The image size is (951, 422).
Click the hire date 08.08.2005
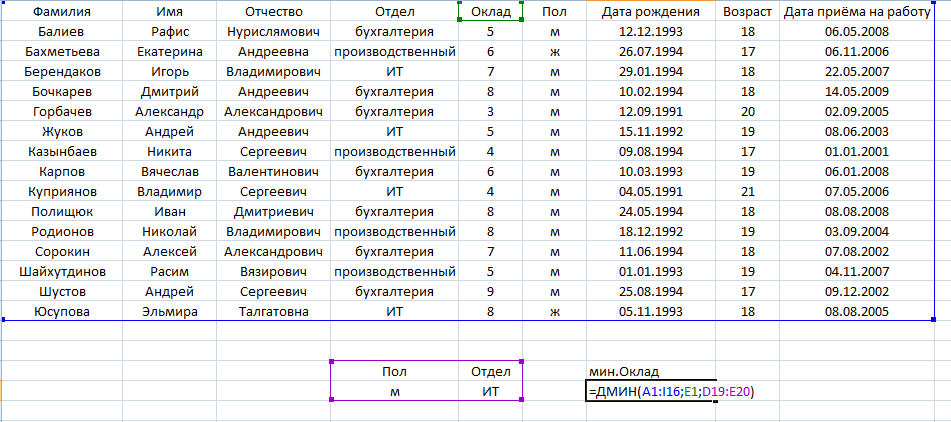857,312
